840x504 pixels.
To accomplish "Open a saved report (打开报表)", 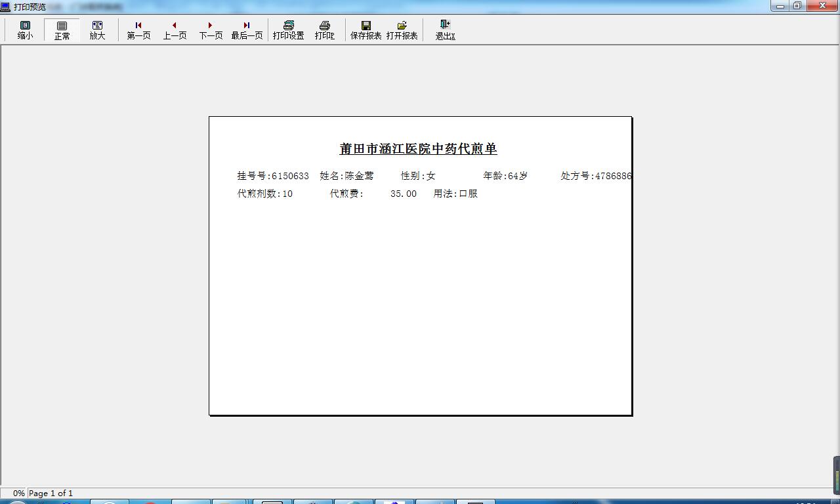I will click(x=402, y=30).
